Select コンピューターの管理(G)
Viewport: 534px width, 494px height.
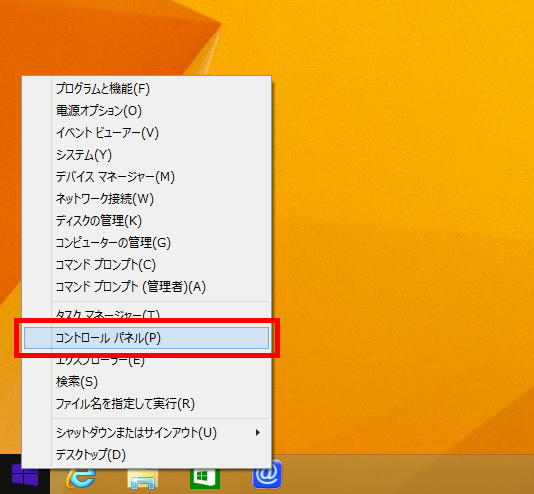(x=146, y=243)
